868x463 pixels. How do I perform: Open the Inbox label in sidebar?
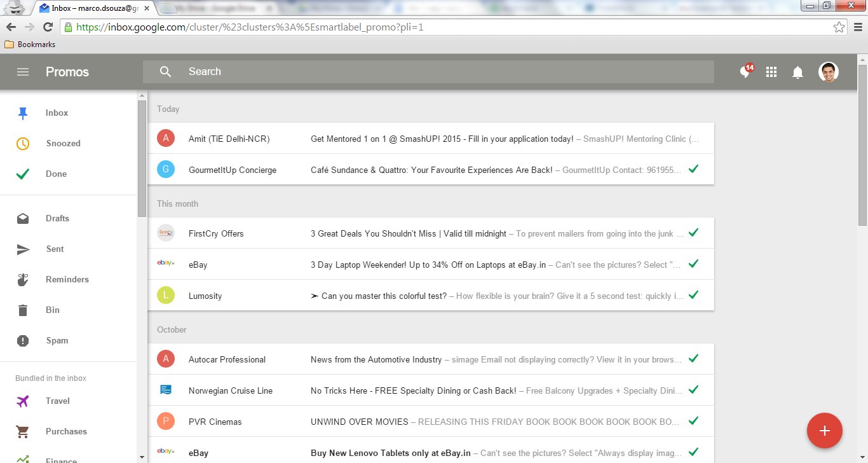(57, 113)
